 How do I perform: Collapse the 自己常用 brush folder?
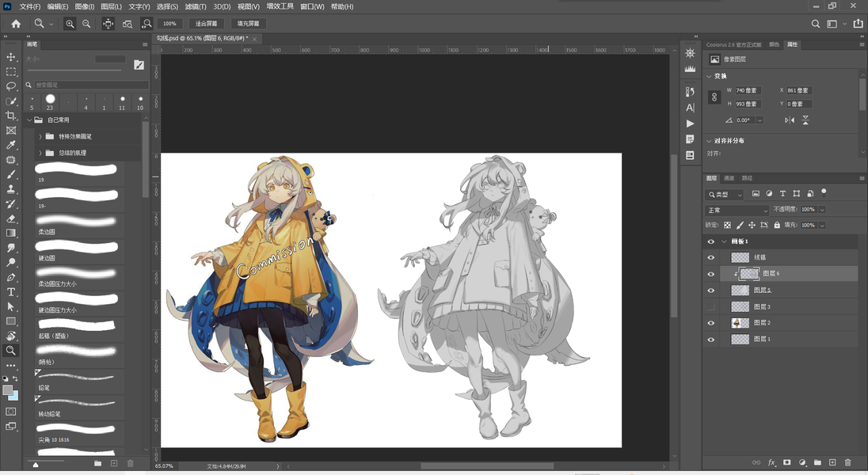[29, 120]
